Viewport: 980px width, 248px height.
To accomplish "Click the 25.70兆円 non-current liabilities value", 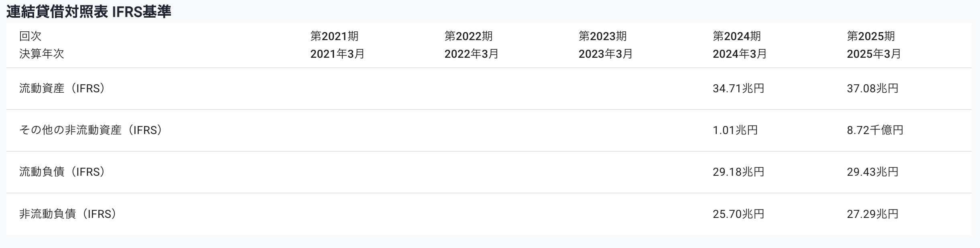I will pyautogui.click(x=738, y=214).
